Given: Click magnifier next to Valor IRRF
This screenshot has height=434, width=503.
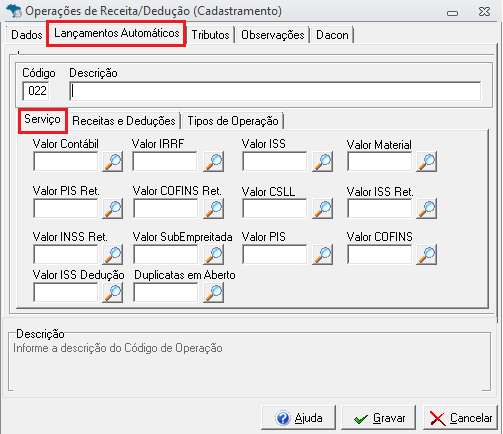Looking at the screenshot, I should (213, 162).
